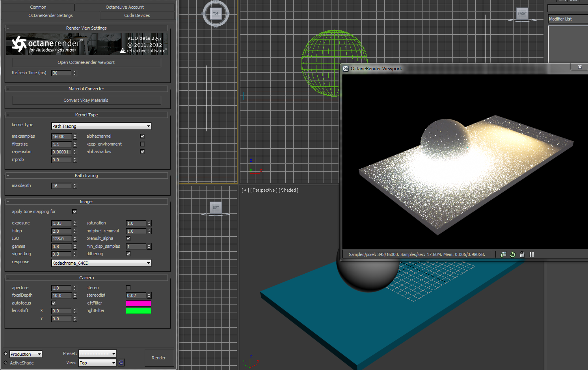The image size is (588, 370).
Task: Click the stereodist spinner arrows
Action: click(149, 295)
